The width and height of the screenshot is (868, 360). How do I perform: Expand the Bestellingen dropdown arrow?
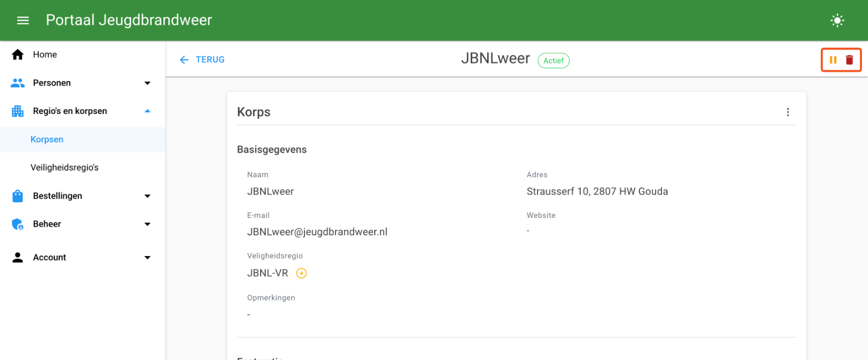click(x=147, y=196)
